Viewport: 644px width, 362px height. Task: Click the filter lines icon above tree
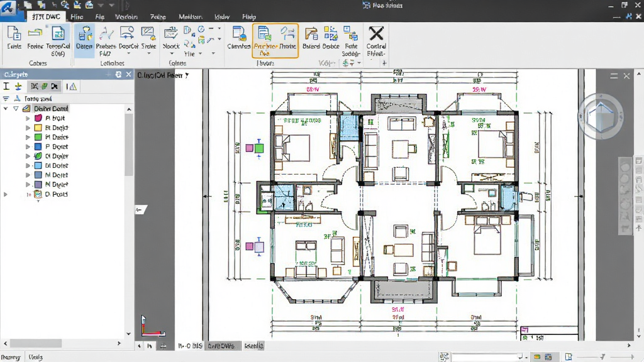(6, 99)
